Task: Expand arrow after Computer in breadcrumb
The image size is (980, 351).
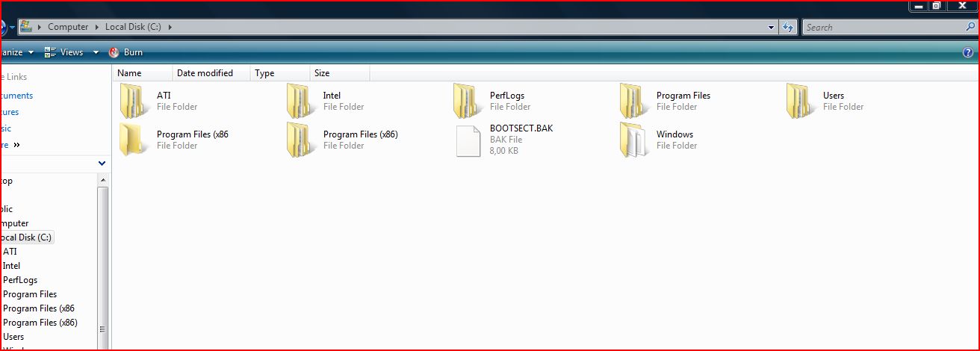Action: click(96, 27)
